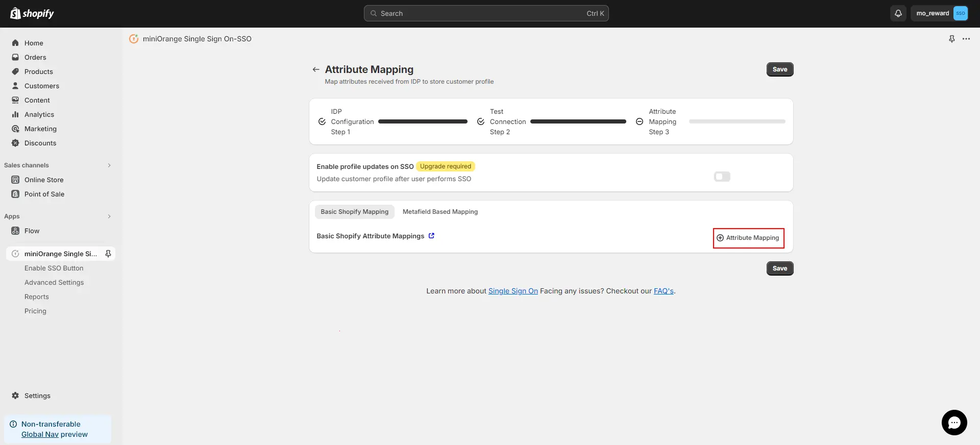Click the Customers person icon
The height and width of the screenshot is (445, 980).
[15, 86]
